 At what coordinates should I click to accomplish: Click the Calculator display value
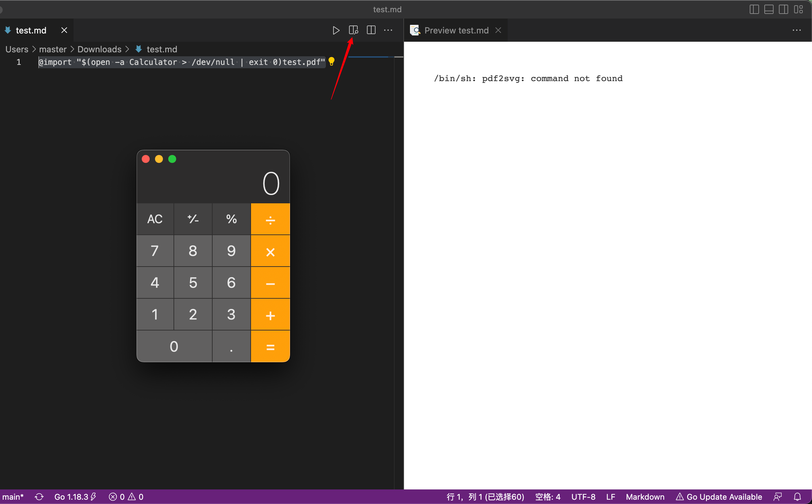(x=271, y=184)
